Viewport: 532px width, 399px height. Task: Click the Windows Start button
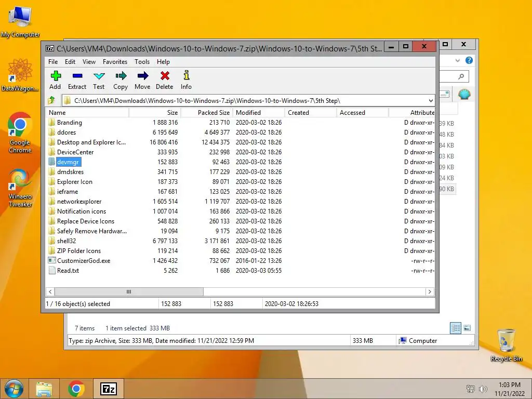pyautogui.click(x=14, y=389)
